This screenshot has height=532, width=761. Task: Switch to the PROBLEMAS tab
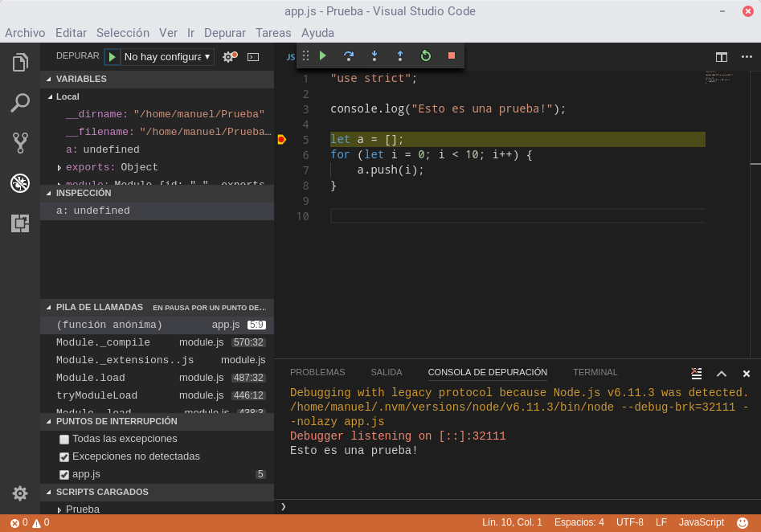click(x=317, y=372)
